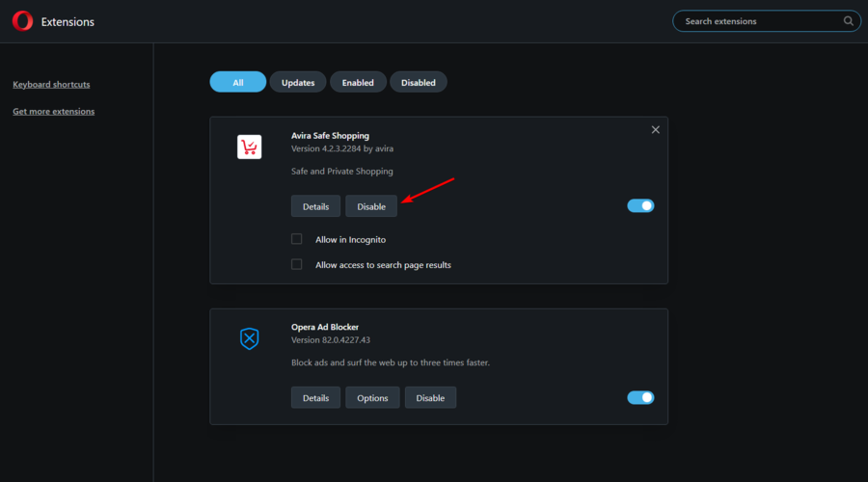Show only Disabled extensions
The image size is (868, 482).
(x=418, y=82)
